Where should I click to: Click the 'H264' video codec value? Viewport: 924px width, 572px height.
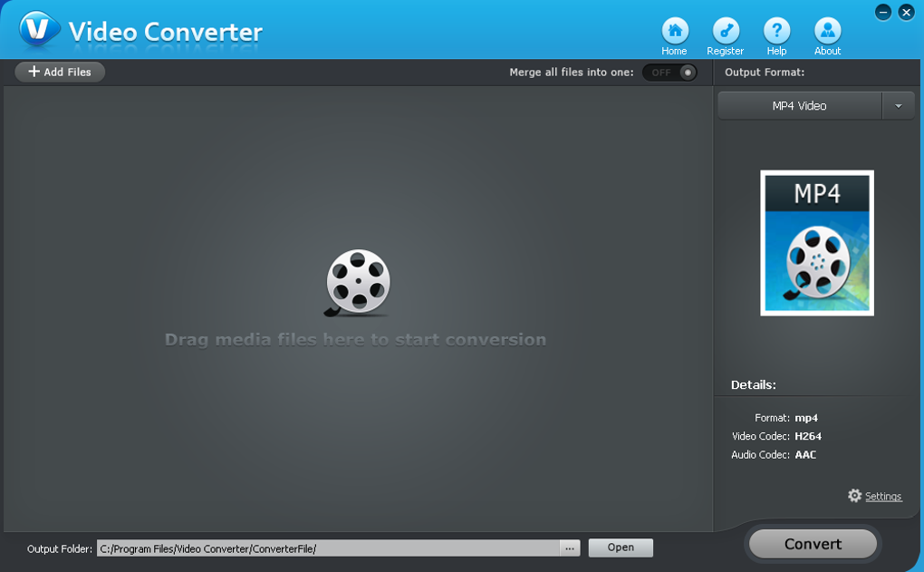pos(808,436)
